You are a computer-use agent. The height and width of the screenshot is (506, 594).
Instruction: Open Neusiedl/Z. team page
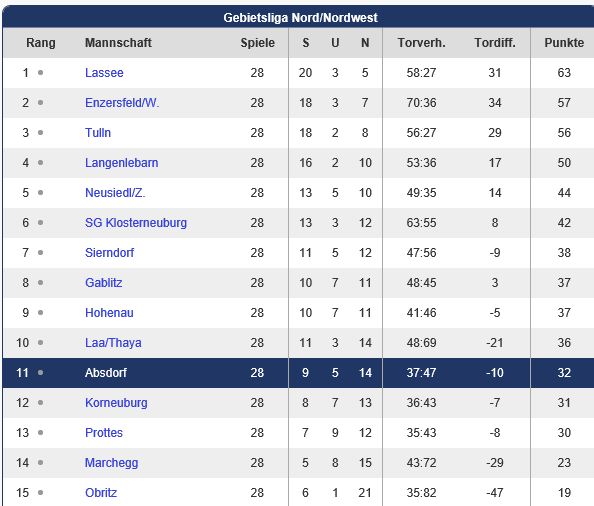click(115, 193)
